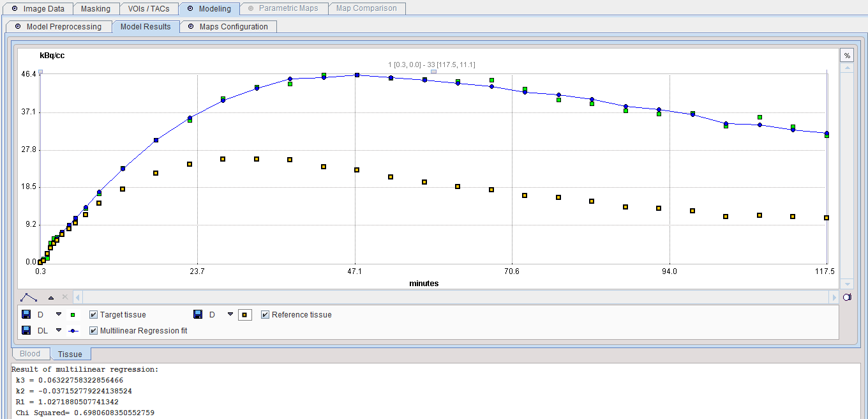This screenshot has height=419, width=868.
Task: Click the '117.5' x-axis end value
Action: coord(825,271)
